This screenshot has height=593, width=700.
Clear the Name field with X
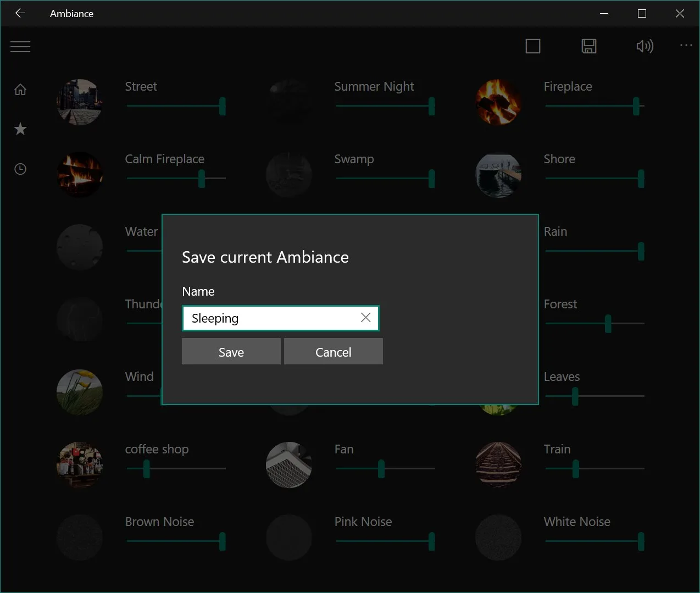click(365, 318)
